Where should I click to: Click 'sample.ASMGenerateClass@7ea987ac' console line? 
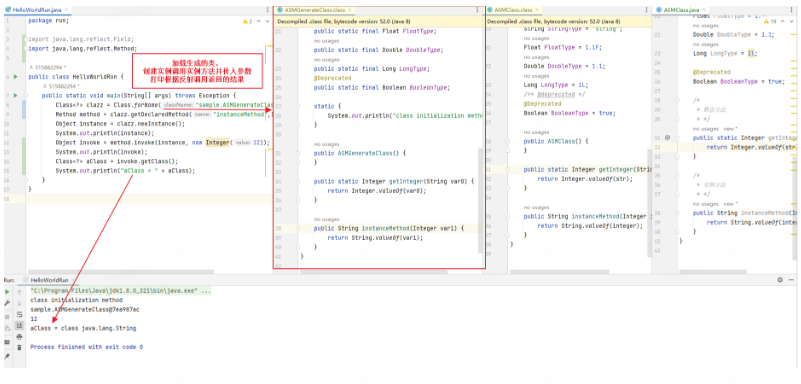85,309
